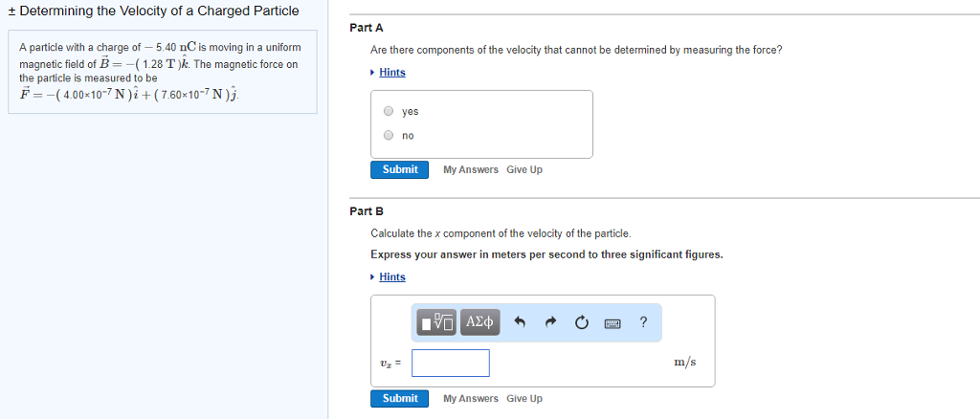Reset the answer with circular arrow icon
The height and width of the screenshot is (419, 980).
(581, 323)
